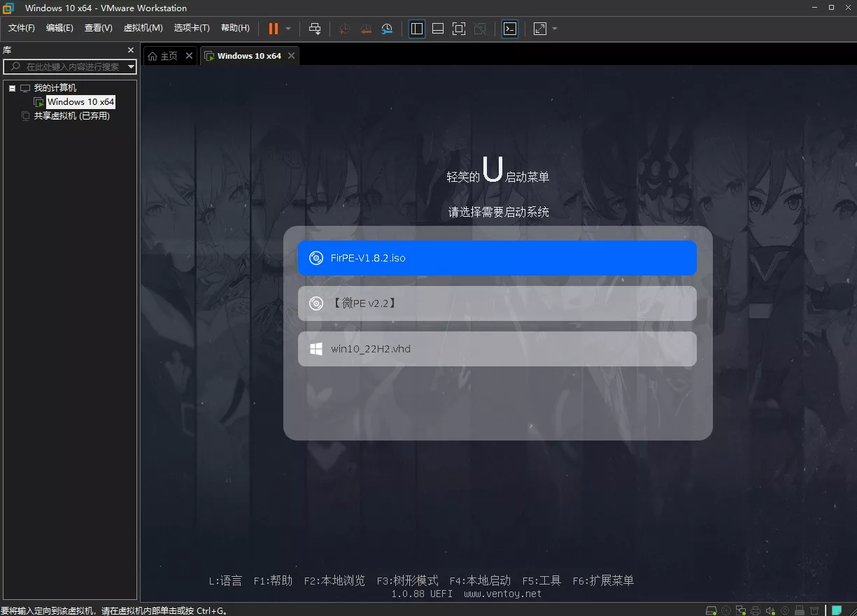Click the disc icon beside FirPE-V1.8.2.iso
The width and height of the screenshot is (857, 616).
coord(316,258)
